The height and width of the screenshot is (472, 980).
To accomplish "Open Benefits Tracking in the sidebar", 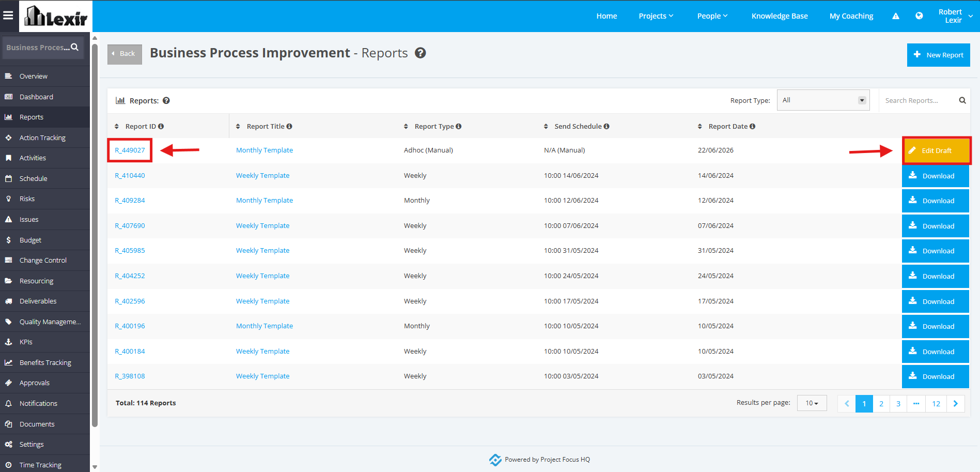I will pos(45,362).
